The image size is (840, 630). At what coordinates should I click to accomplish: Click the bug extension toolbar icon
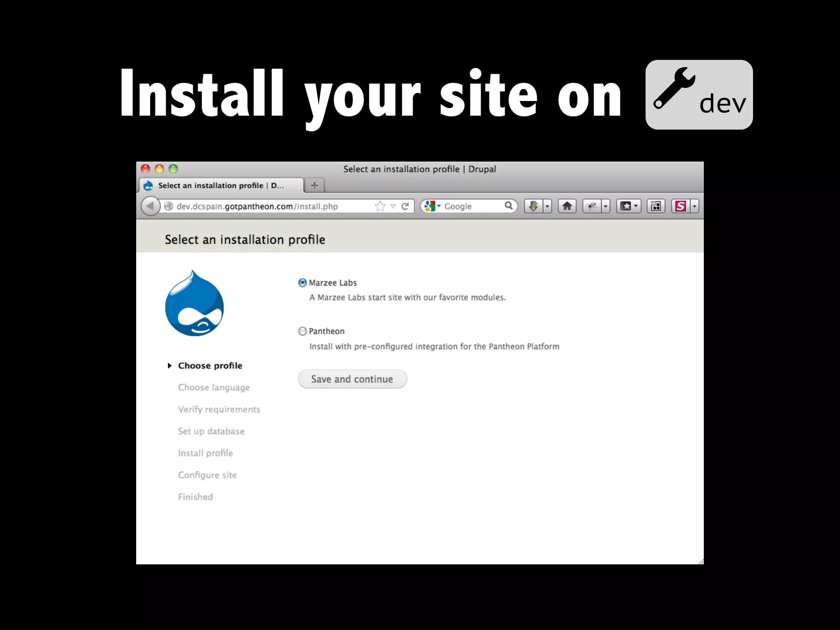click(592, 206)
